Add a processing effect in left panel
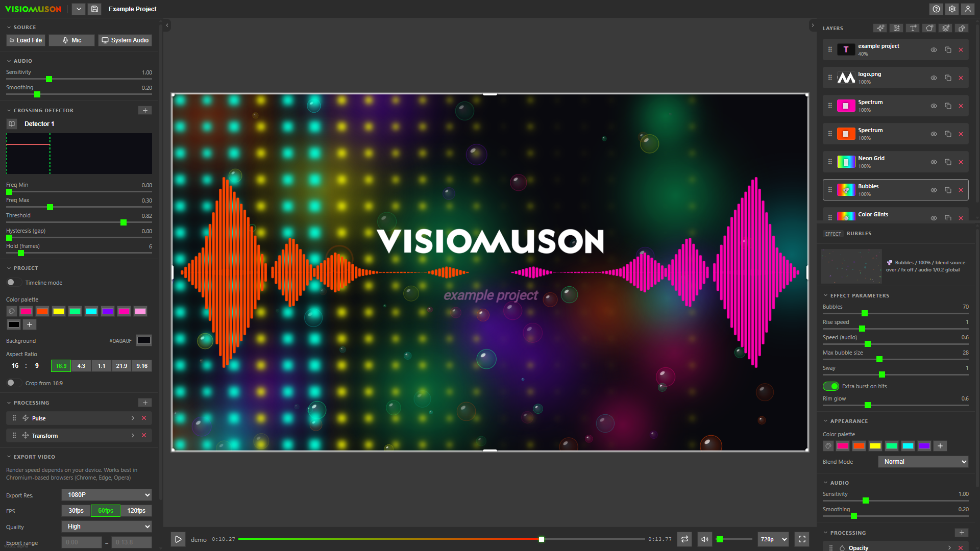Image resolution: width=980 pixels, height=551 pixels. point(145,403)
